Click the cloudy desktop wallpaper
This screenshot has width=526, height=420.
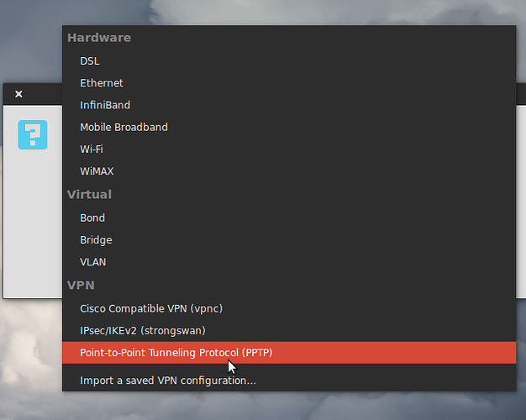tap(336, 12)
